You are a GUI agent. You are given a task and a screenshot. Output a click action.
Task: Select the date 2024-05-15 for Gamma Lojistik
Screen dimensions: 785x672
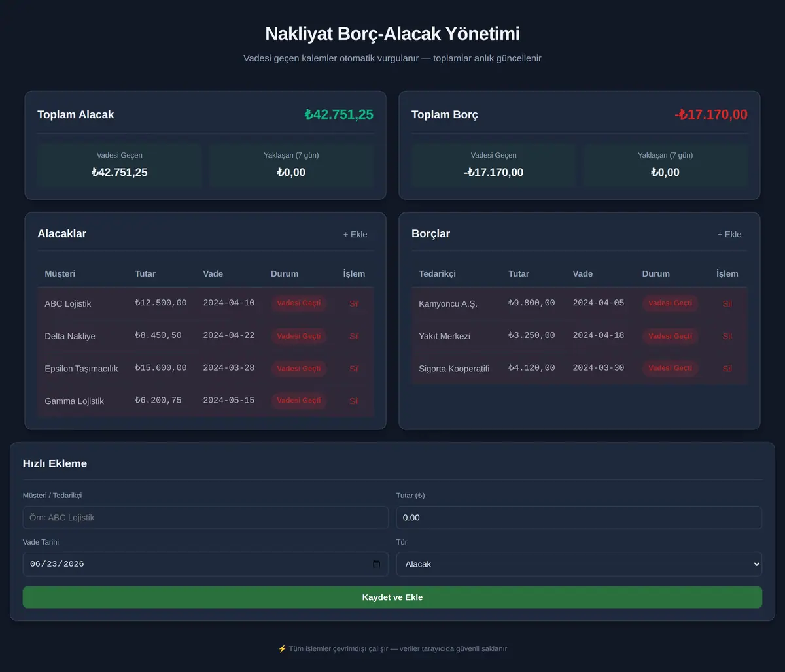[229, 401]
